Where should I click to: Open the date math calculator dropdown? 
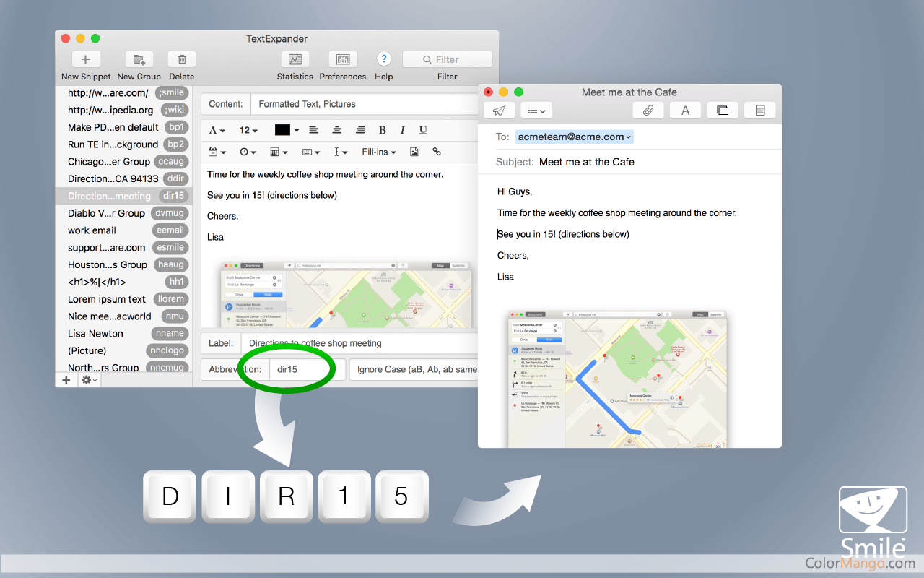278,152
